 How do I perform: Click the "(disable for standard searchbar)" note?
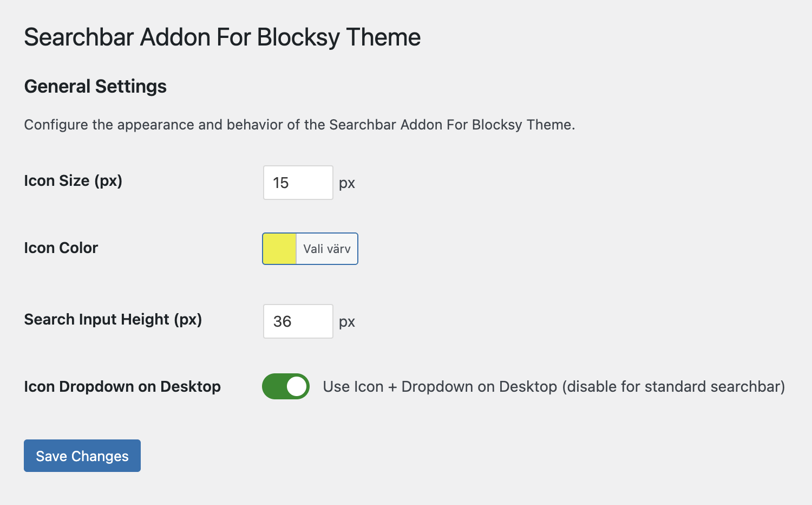[x=673, y=386]
